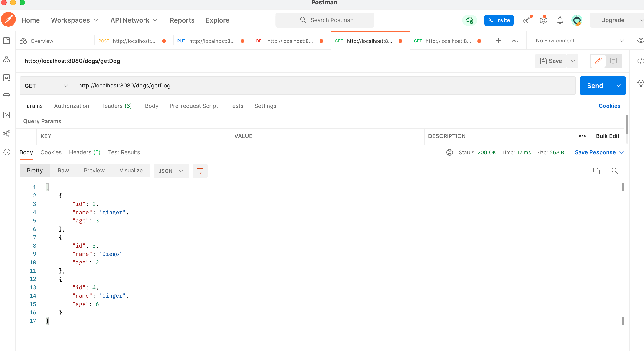
Task: Click the cloud sync status icon
Action: (469, 20)
